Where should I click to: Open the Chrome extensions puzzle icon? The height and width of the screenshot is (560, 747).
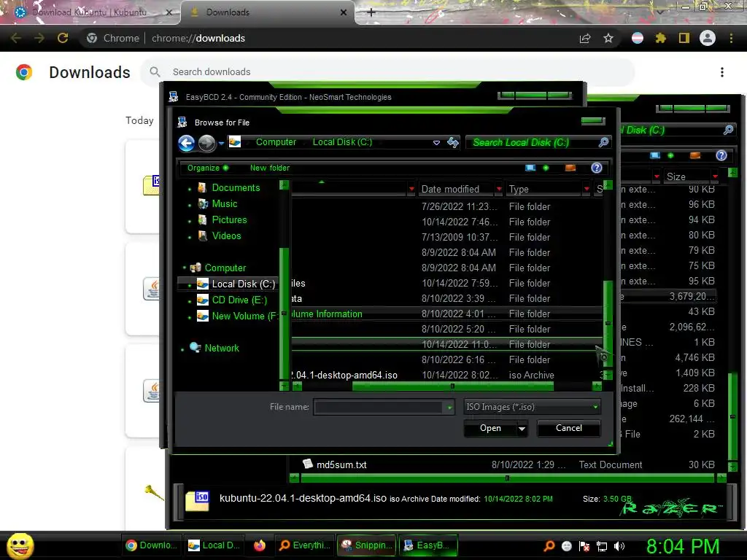pos(661,38)
